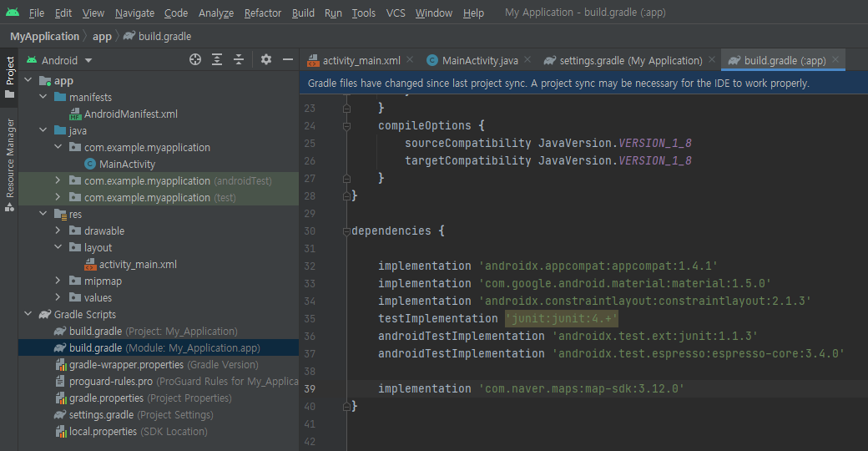Image resolution: width=868 pixels, height=451 pixels.
Task: Open the Navigate menu
Action: point(134,13)
